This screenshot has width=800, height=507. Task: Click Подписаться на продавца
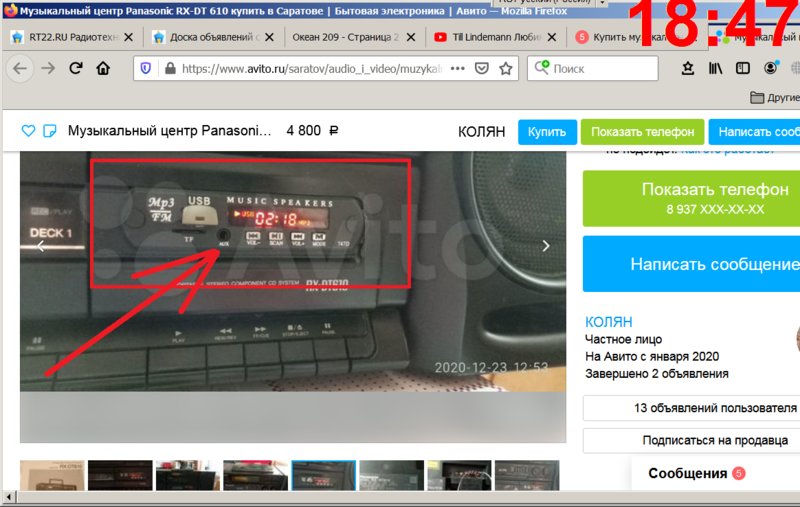pos(691,440)
